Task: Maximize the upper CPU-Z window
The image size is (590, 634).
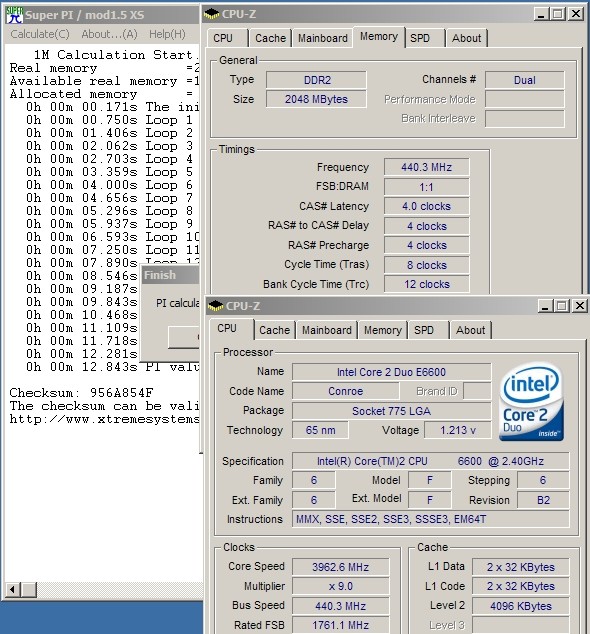Action: (x=557, y=14)
